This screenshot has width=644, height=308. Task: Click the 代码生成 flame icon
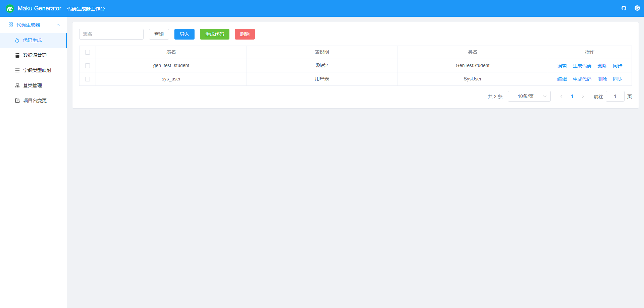pos(17,40)
